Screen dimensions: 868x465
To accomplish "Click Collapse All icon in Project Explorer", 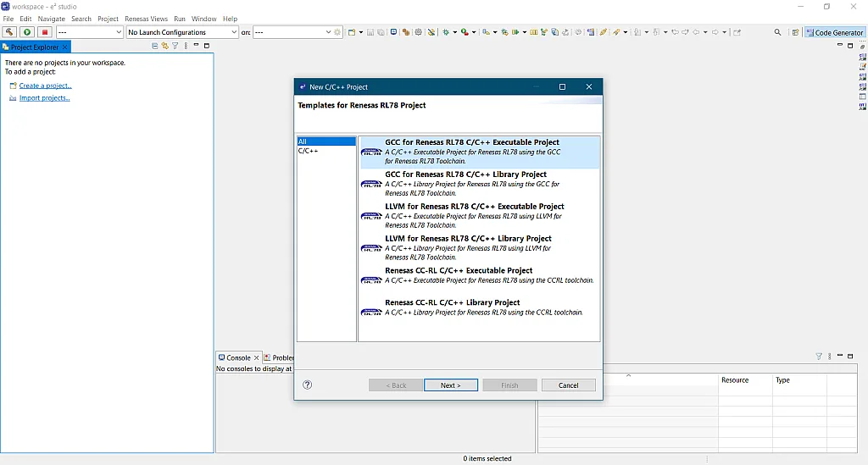I will [155, 47].
